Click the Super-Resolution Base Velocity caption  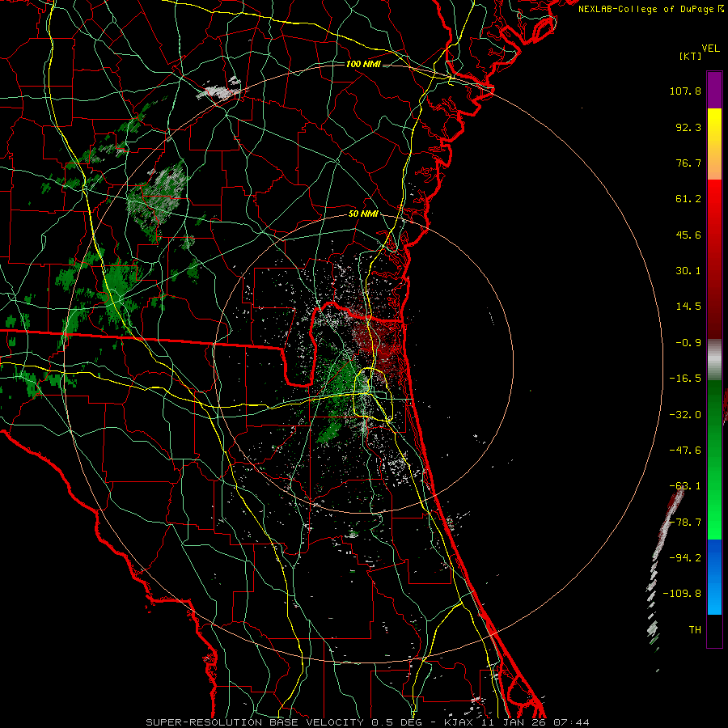(368, 722)
